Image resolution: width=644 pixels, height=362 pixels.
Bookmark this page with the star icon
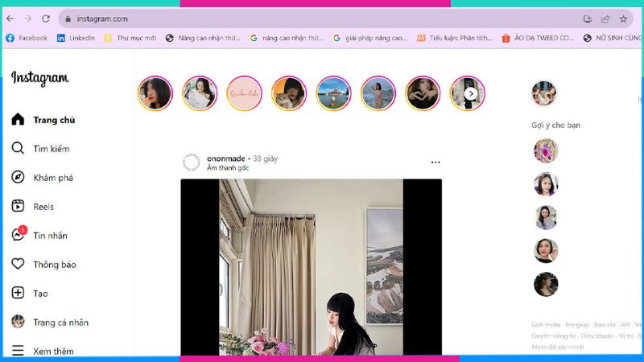point(623,19)
